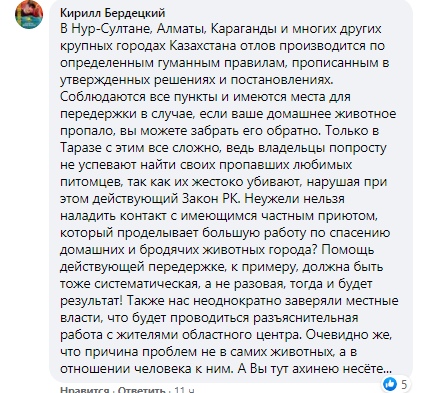
Task: Click the word Алматы in the comment
Action: coord(181,29)
